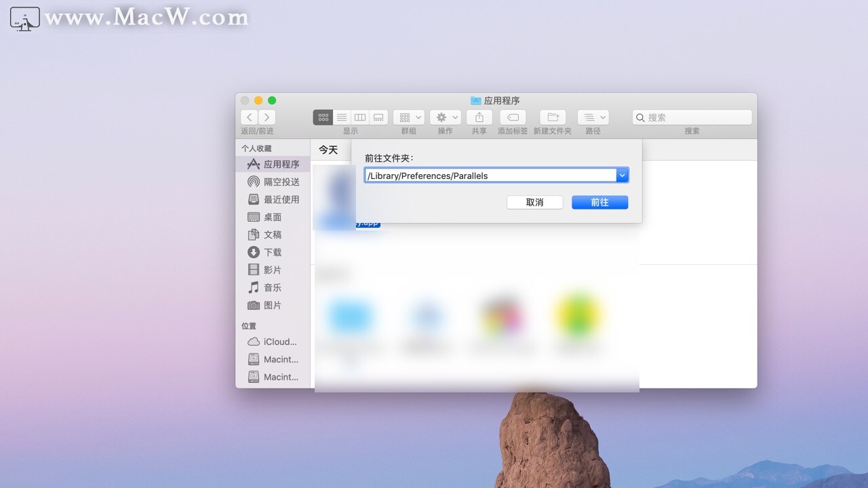Select Pictures (图片) in sidebar

click(273, 305)
